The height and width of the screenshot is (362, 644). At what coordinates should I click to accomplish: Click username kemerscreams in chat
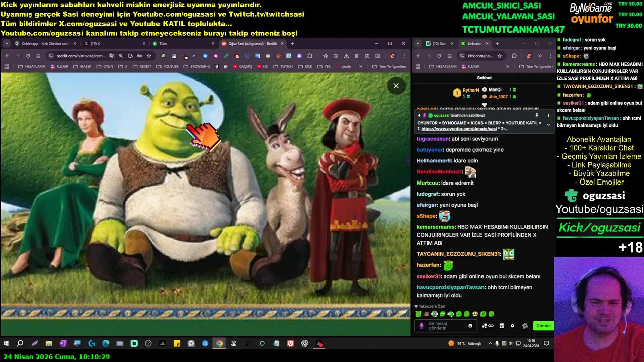(x=436, y=227)
